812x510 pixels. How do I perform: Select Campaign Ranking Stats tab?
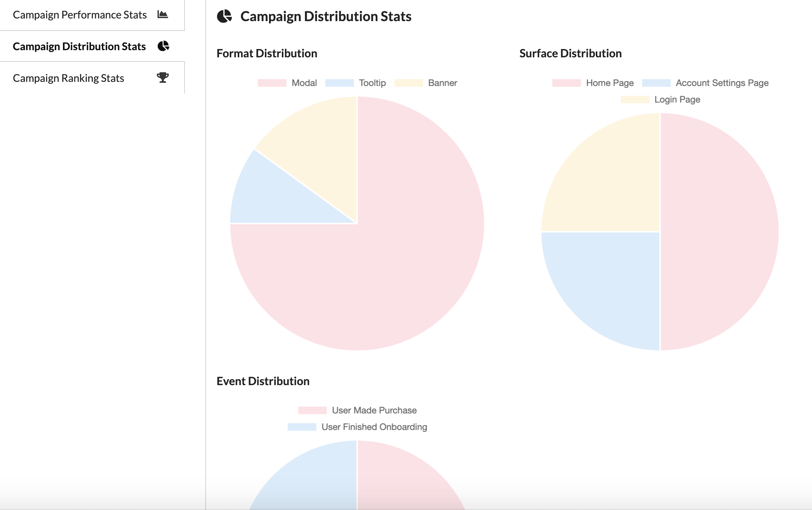click(x=68, y=78)
